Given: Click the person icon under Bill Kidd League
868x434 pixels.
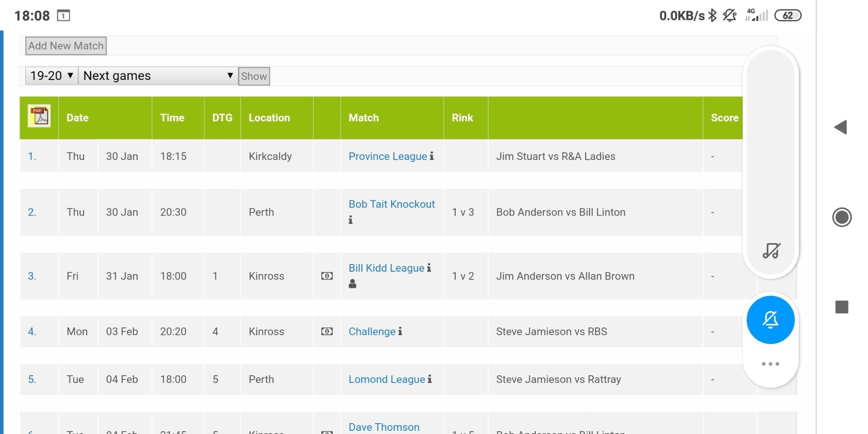Looking at the screenshot, I should (x=353, y=284).
